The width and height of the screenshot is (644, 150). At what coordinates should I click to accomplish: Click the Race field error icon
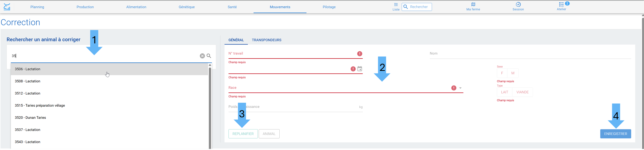click(x=454, y=88)
